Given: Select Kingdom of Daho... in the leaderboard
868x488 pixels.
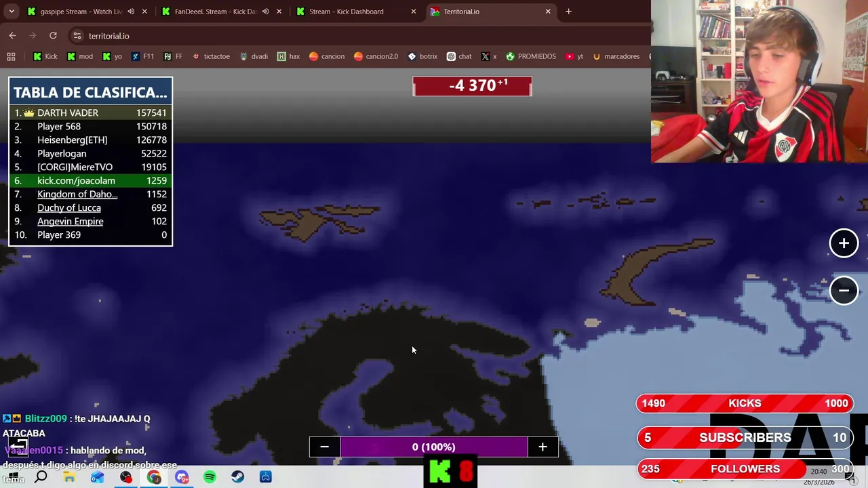Looking at the screenshot, I should click(90, 194).
